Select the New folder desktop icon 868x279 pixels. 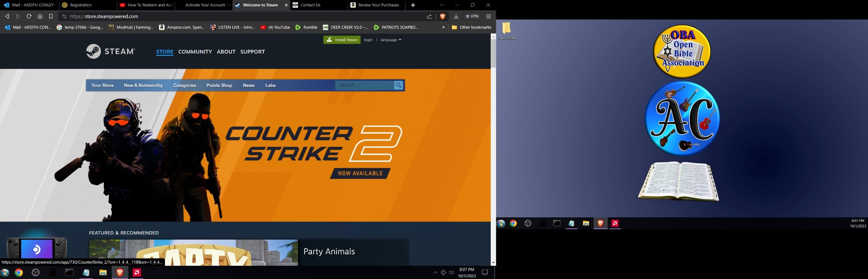click(507, 31)
